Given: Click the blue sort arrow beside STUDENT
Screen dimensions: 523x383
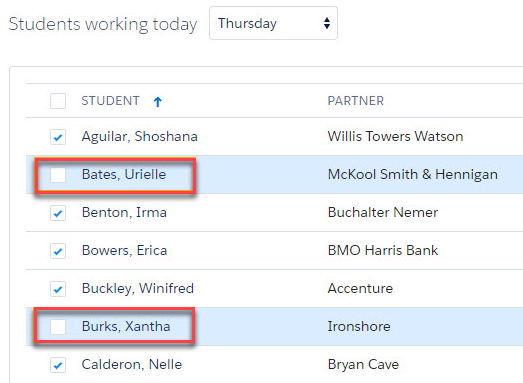Looking at the screenshot, I should (158, 101).
